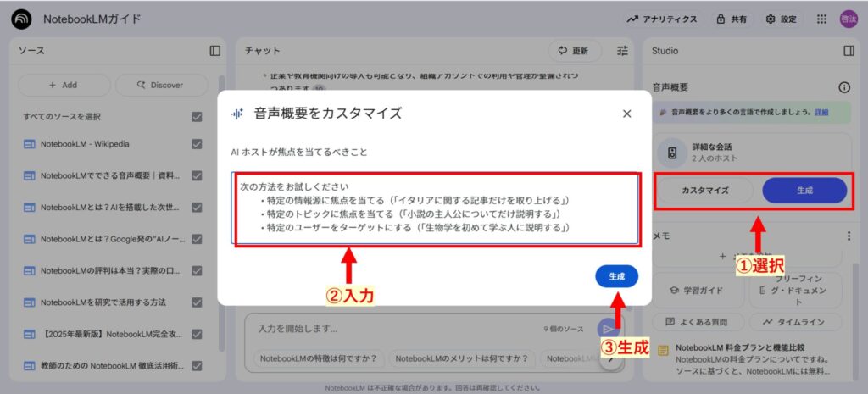Screen dimensions: 868x394
Task: Open the user account avatar
Action: [x=848, y=19]
